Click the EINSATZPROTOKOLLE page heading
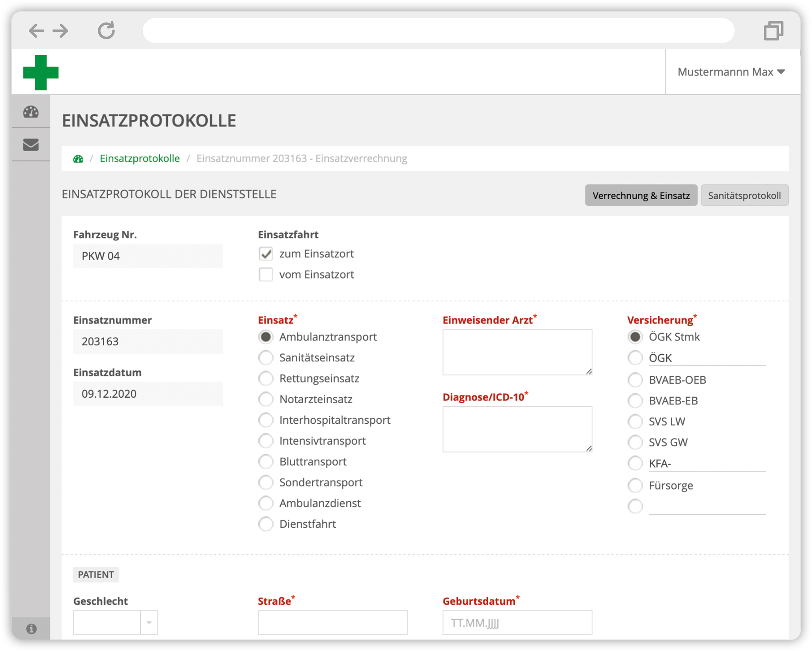Screen dimensions: 812x651 click(x=149, y=121)
